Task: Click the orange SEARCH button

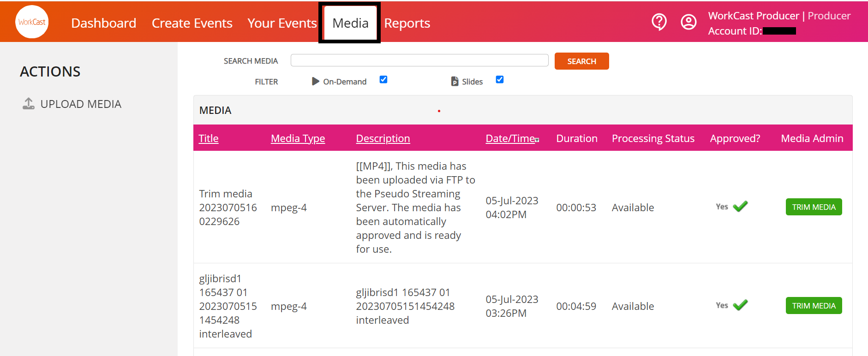Action: click(581, 61)
